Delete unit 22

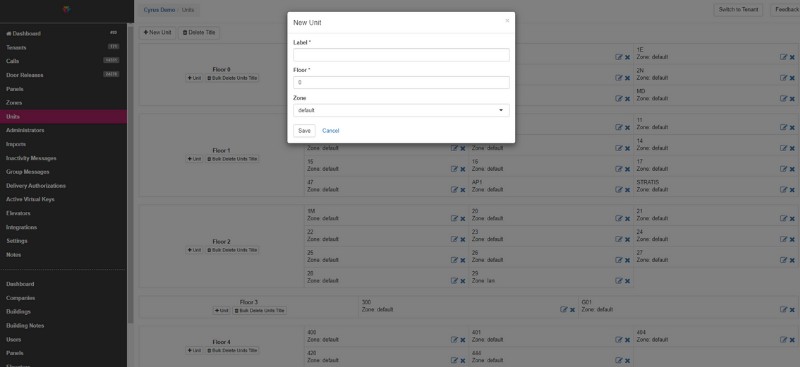point(463,240)
